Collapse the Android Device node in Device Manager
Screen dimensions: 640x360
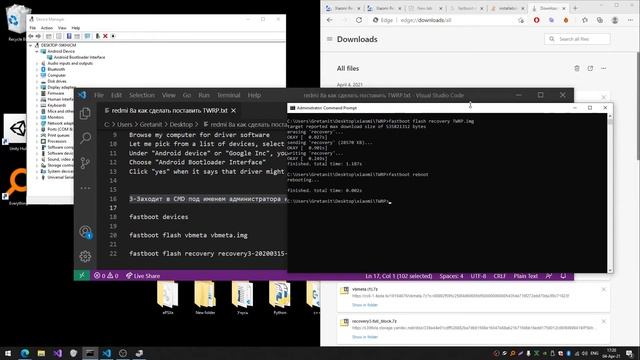[x=37, y=51]
